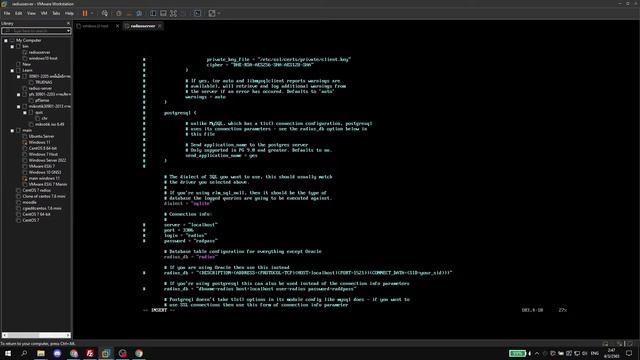Select mikrotik iso 6.49 entry

click(49, 124)
